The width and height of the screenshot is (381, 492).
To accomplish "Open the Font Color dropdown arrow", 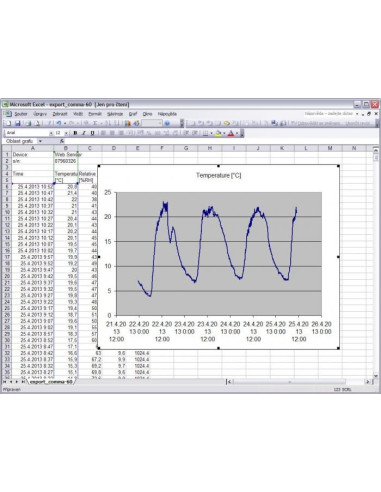I will tap(237, 133).
